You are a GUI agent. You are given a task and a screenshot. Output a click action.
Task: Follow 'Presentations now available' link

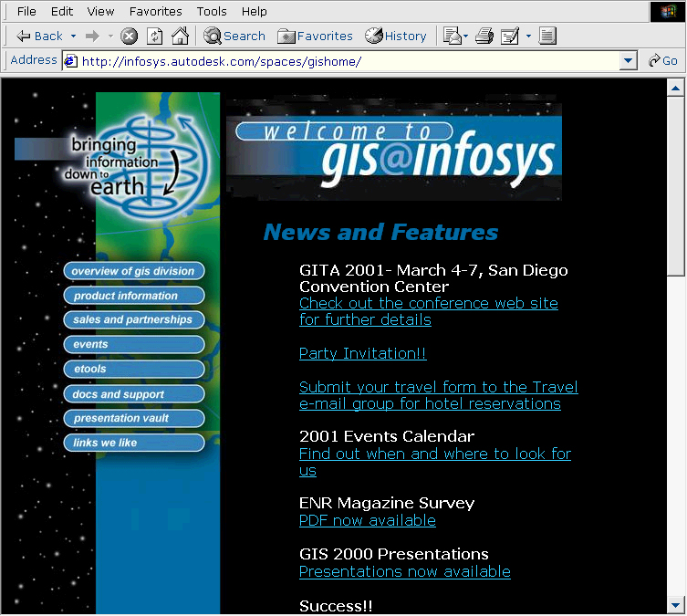(x=404, y=571)
